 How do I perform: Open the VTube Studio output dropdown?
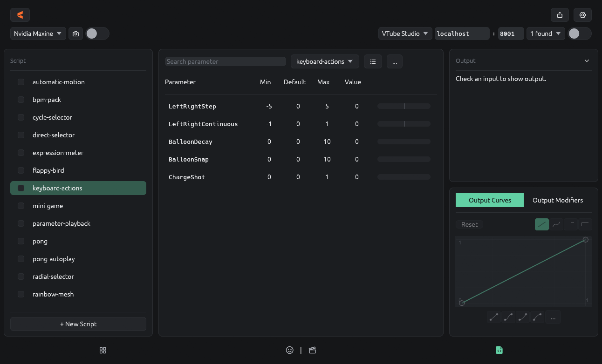pyautogui.click(x=405, y=34)
